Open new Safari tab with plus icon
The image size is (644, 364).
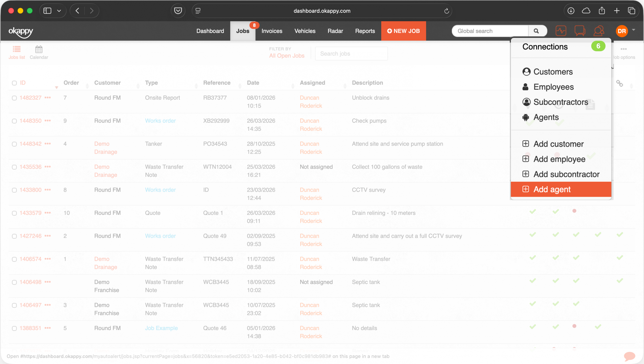coord(617,11)
